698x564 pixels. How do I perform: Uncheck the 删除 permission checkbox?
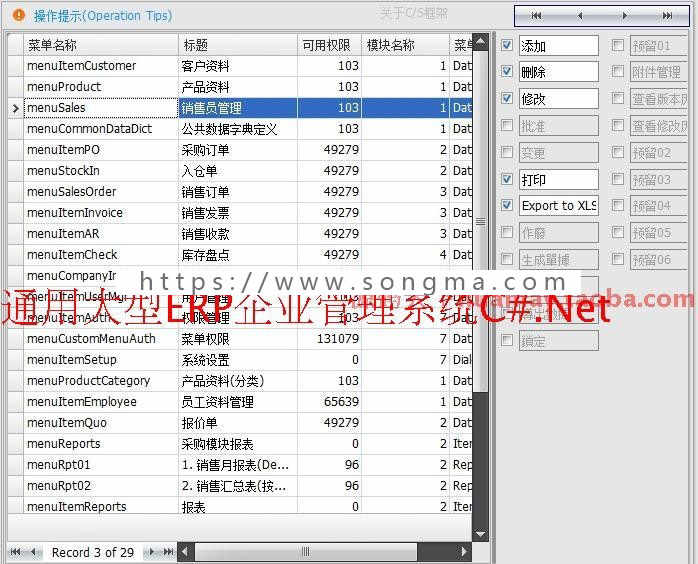(x=507, y=71)
